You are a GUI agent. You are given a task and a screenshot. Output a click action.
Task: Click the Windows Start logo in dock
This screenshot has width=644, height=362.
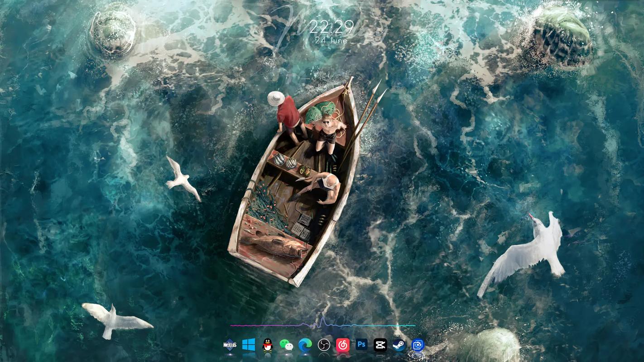coord(249,345)
